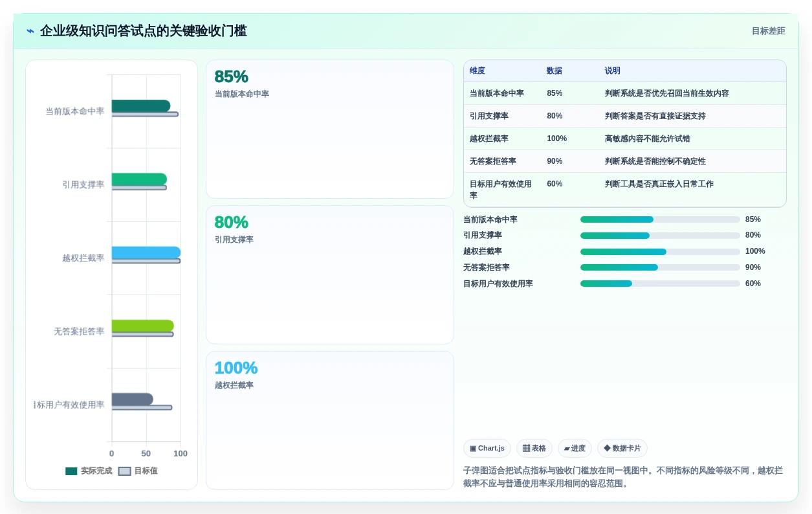812x514 pixels.
Task: Click the 60% value beside last progress bar
Action: click(753, 284)
